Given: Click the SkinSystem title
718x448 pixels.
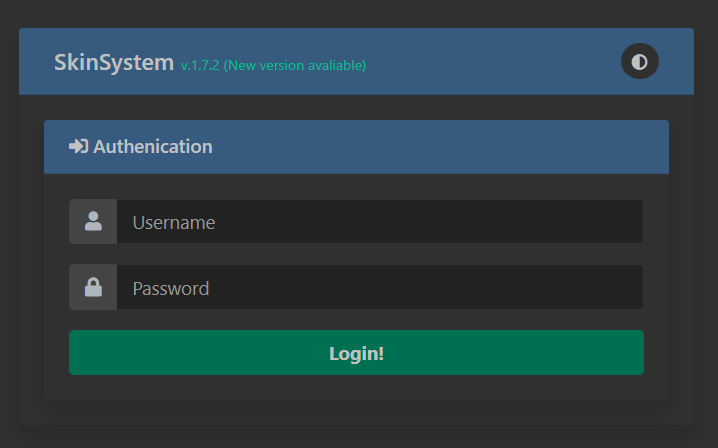Looking at the screenshot, I should pyautogui.click(x=114, y=62).
